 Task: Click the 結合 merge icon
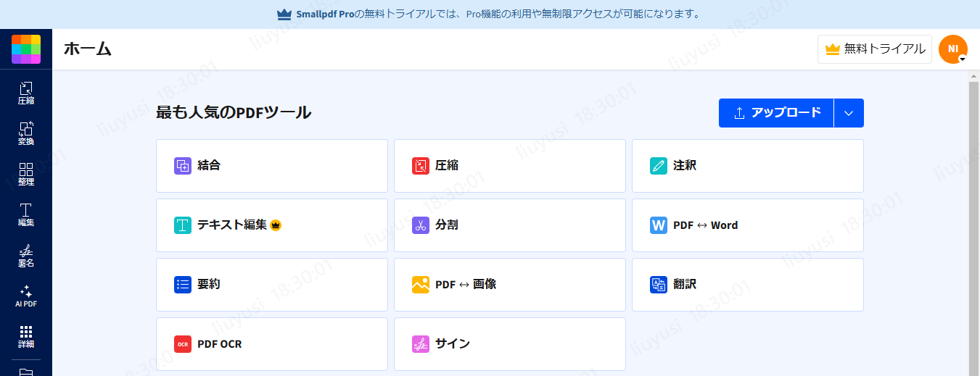(x=183, y=166)
